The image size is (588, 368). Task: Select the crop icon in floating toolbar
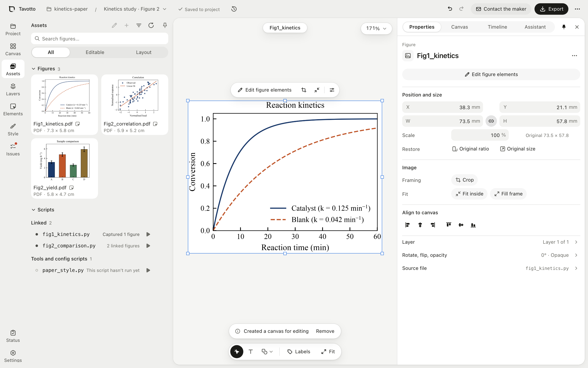pos(304,90)
